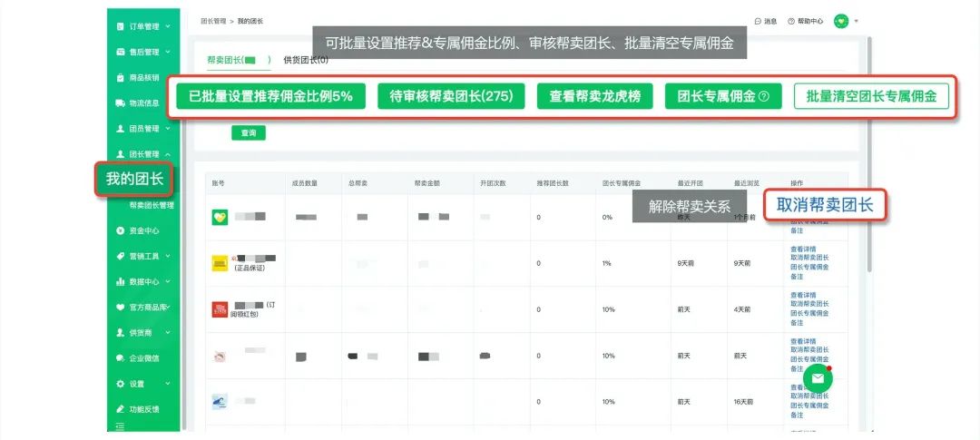
Task: Select 帮卖团长管理 in the sidebar
Action: coord(152,206)
